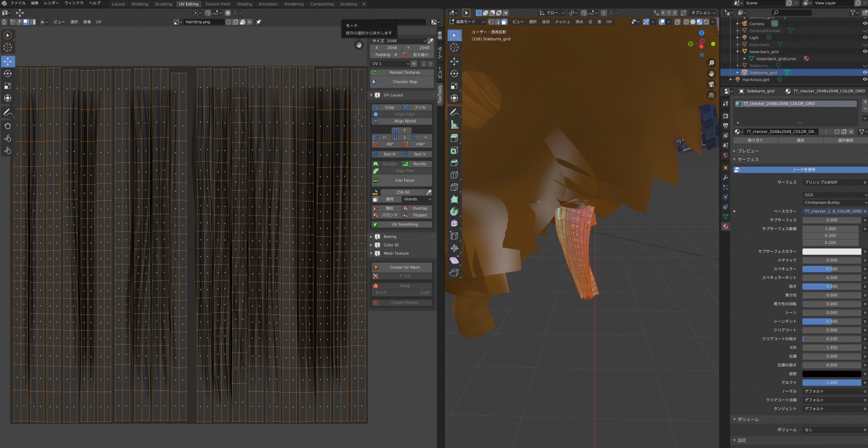Toggle X-ray display in 3D viewport header
The width and height of the screenshot is (868, 448).
tap(677, 22)
